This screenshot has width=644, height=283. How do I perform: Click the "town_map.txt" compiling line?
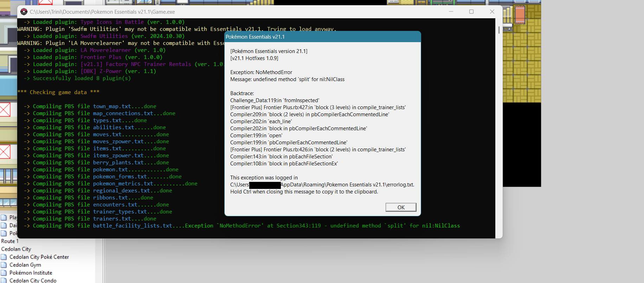pyautogui.click(x=90, y=106)
